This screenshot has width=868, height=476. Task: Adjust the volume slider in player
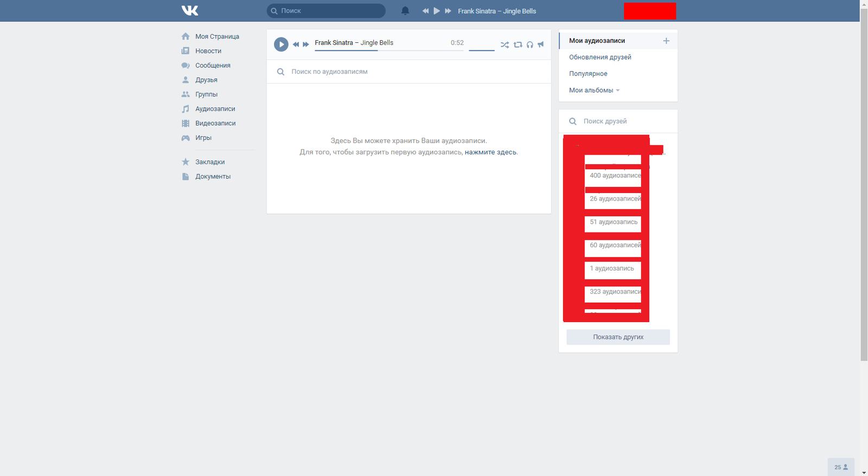coord(482,50)
